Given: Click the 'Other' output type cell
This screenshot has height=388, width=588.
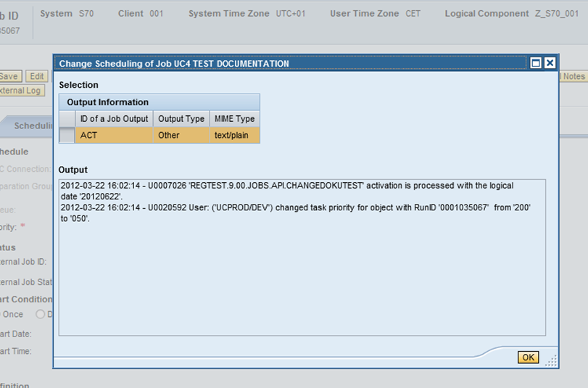Looking at the screenshot, I should click(x=181, y=135).
